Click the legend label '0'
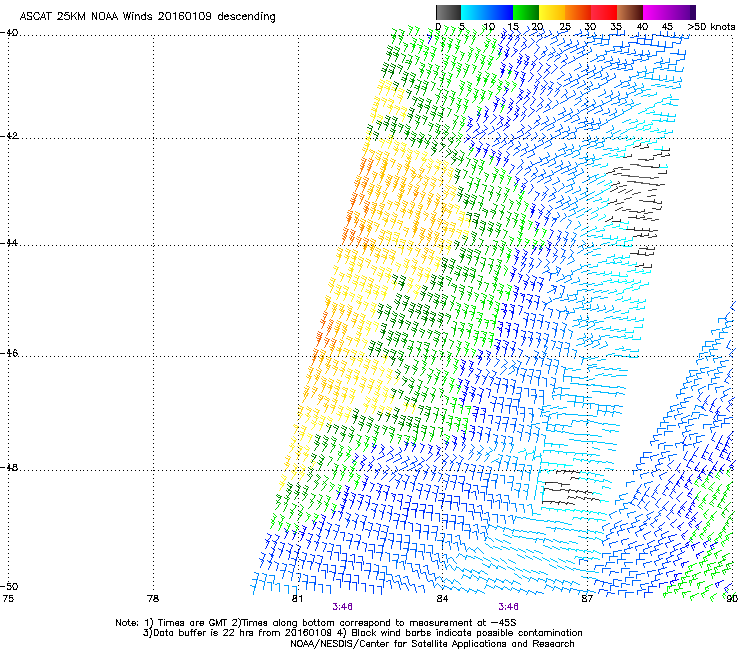740x650 pixels. tap(438, 27)
